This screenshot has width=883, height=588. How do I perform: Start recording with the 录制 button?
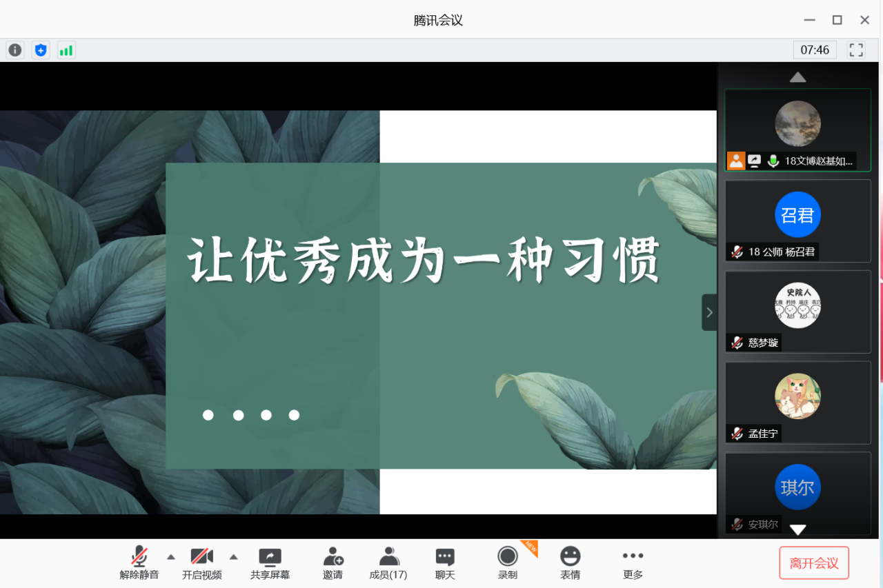[x=507, y=562]
